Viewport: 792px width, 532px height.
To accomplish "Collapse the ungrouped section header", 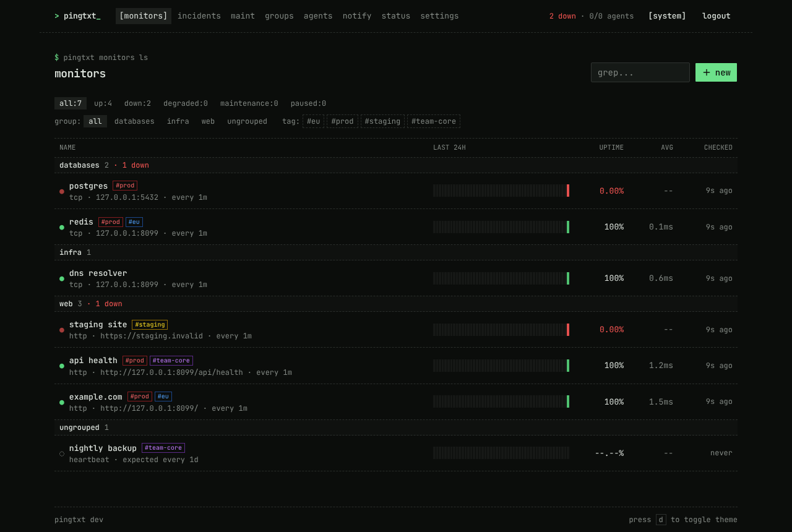I will (x=396, y=427).
